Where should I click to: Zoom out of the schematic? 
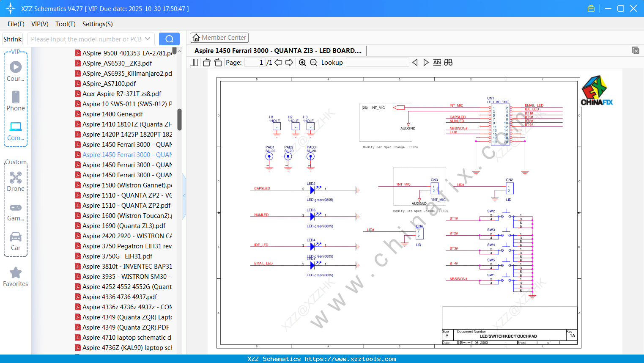(313, 63)
